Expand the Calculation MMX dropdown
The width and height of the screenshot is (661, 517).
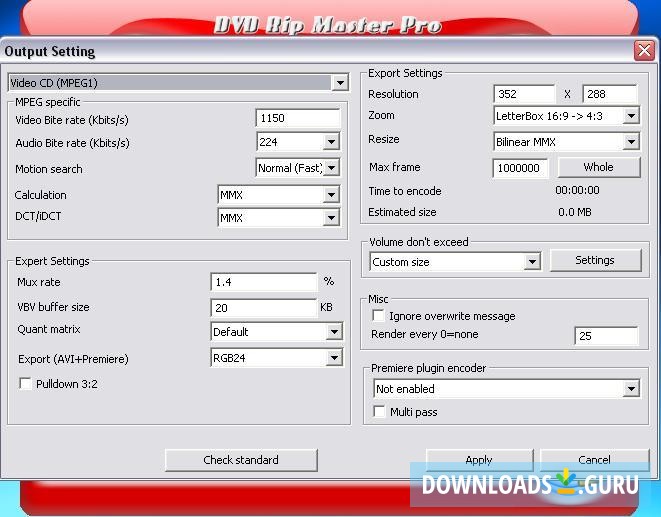point(279,195)
